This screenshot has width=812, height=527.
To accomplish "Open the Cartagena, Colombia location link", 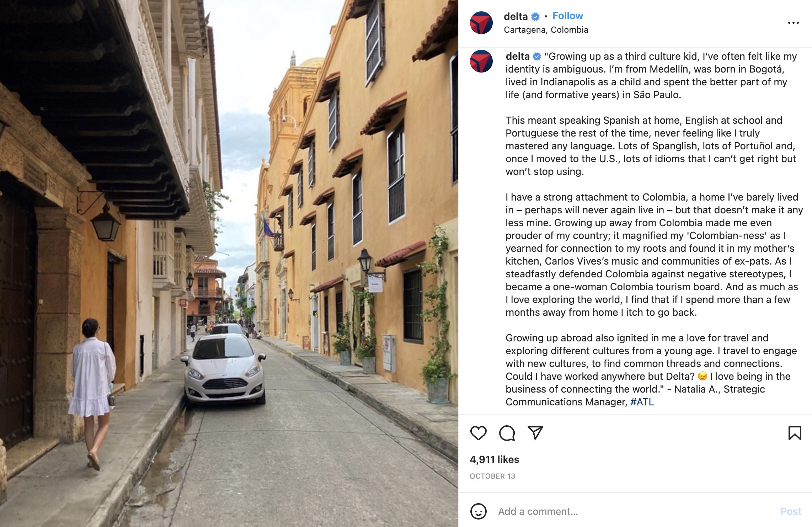I will (546, 30).
